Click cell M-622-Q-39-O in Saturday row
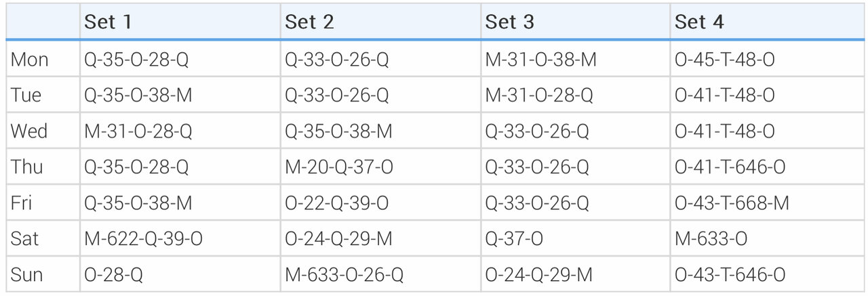Image resolution: width=868 pixels, height=296 pixels. pyautogui.click(x=143, y=238)
